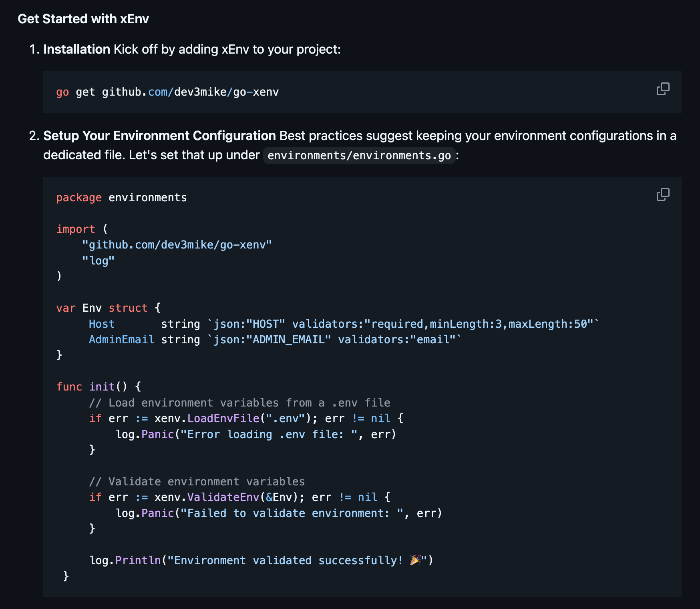This screenshot has width=700, height=609.
Task: Click the 'AdminEmail' struct field name
Action: tap(121, 340)
